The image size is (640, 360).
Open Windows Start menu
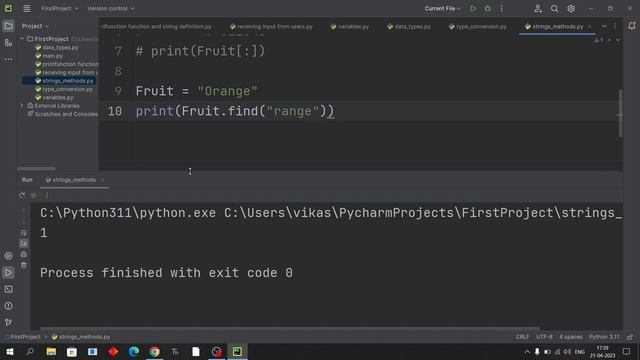point(9,351)
